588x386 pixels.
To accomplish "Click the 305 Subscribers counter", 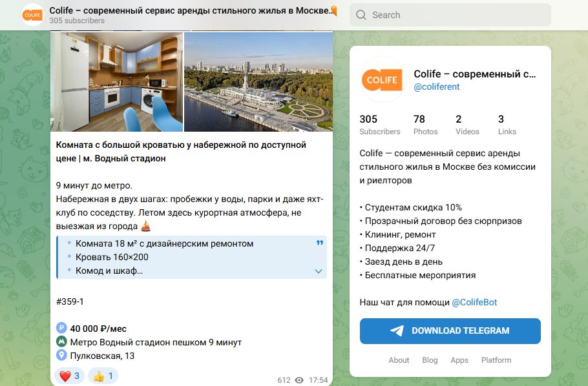I will pyautogui.click(x=379, y=125).
